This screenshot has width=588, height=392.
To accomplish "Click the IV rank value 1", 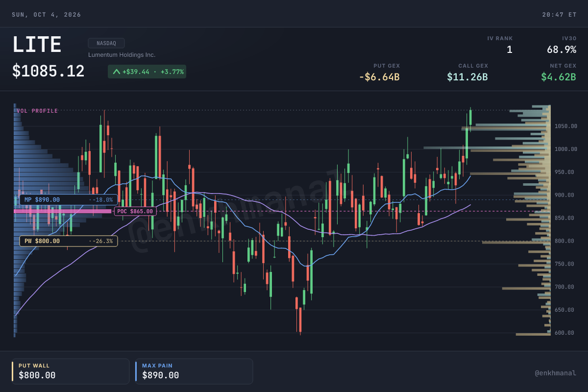I will (510, 49).
